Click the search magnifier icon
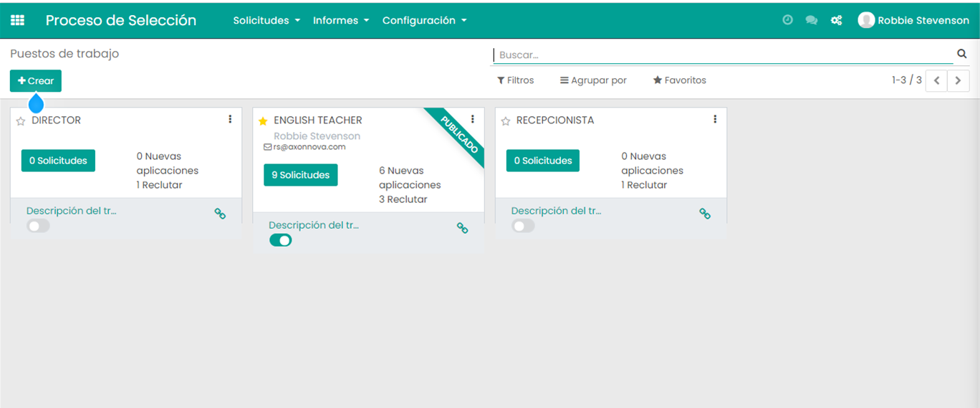 pos(961,54)
